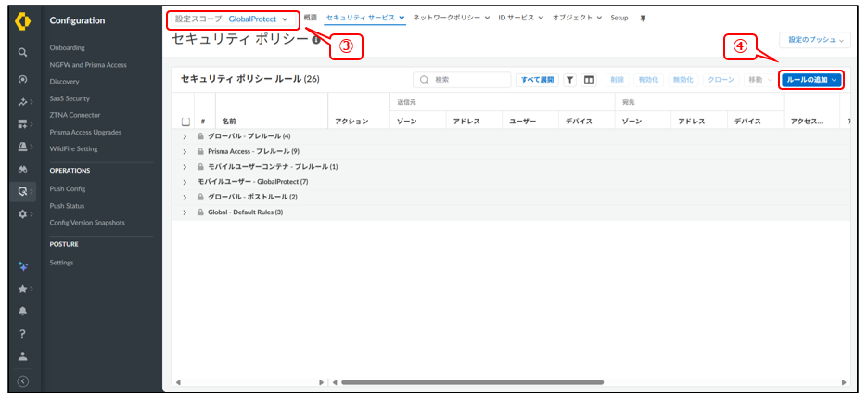The image size is (868, 399).
Task: Open the user profile icon
Action: tap(22, 355)
